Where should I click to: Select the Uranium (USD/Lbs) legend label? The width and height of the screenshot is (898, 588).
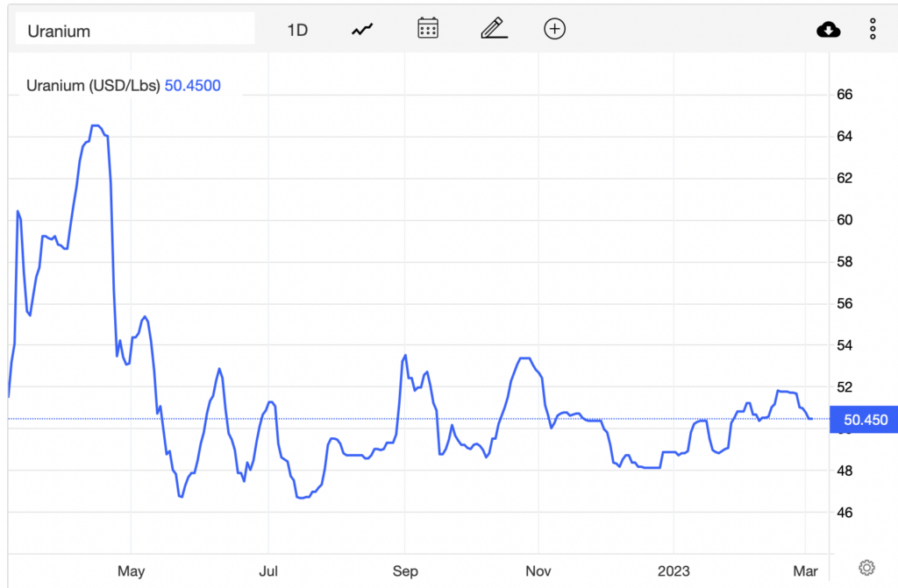[93, 85]
